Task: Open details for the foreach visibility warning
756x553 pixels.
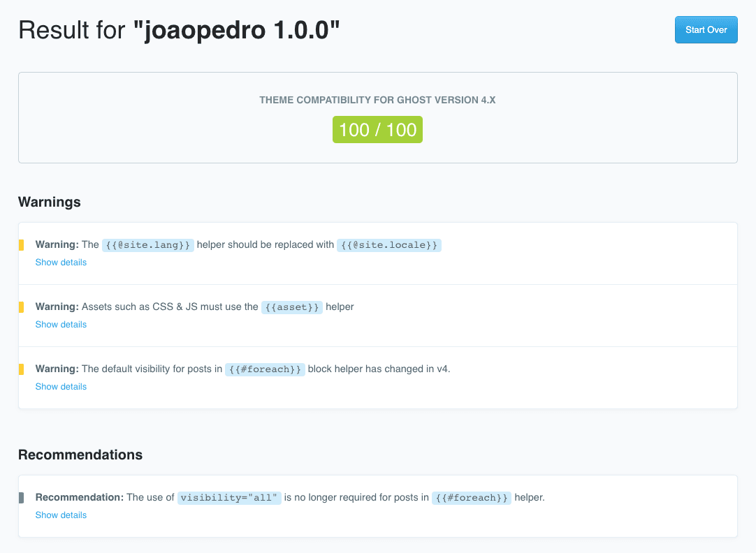Action: tap(61, 387)
